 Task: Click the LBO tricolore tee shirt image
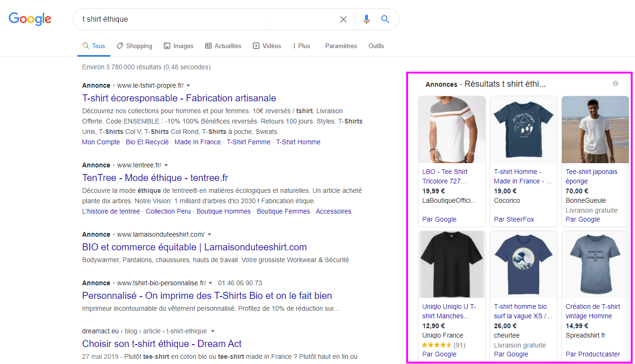click(x=452, y=130)
